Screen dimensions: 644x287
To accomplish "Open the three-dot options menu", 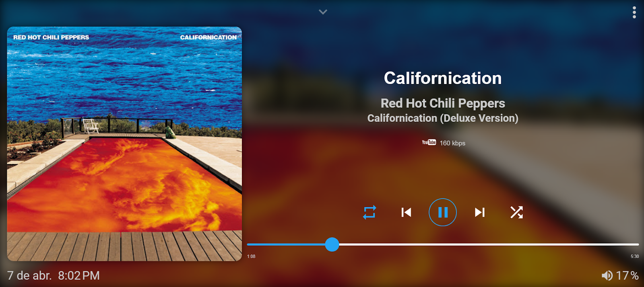I will pos(634,12).
